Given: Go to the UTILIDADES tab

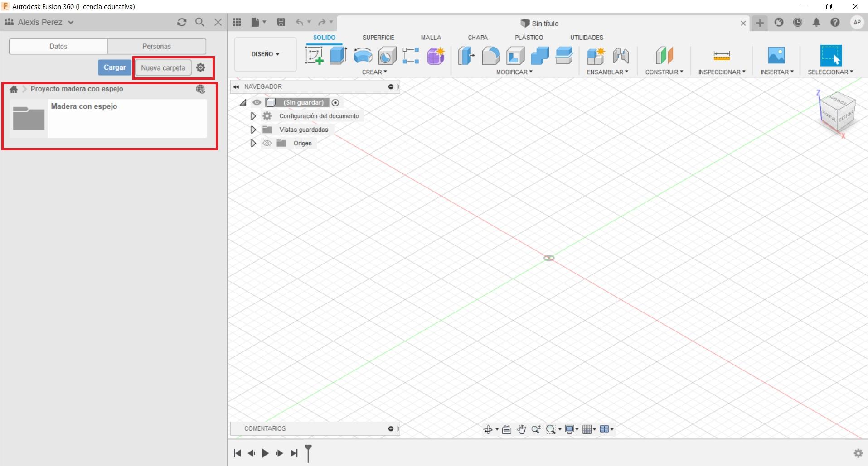Looking at the screenshot, I should coord(587,38).
